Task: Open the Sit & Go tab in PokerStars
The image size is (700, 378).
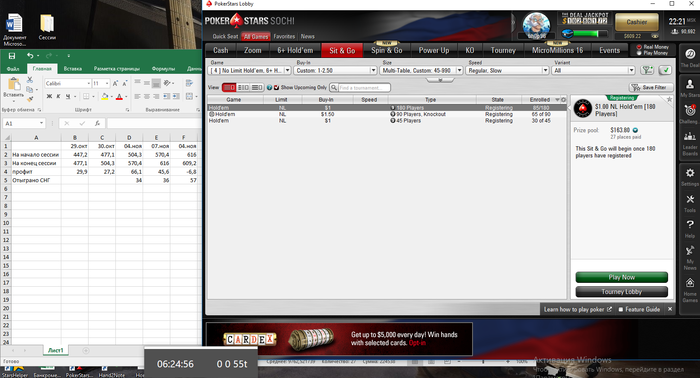Action: pos(342,50)
